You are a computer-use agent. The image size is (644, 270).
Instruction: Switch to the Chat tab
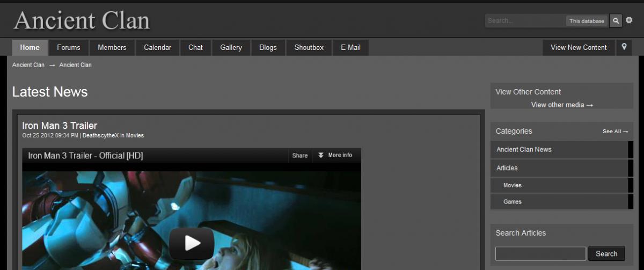[195, 47]
